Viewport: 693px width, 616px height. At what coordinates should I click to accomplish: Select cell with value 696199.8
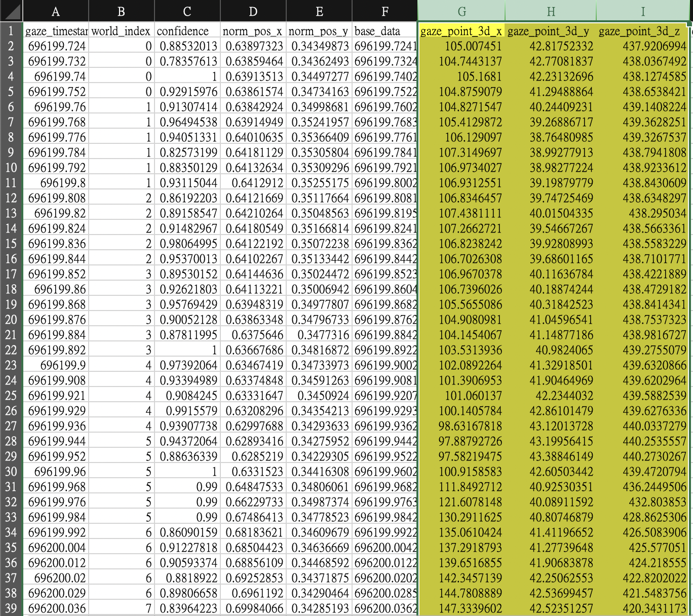56,183
